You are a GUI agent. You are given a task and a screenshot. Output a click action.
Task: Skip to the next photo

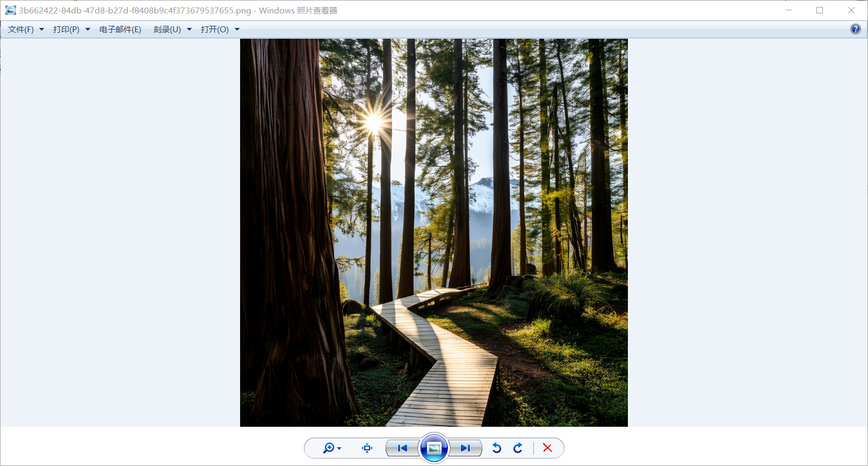coord(465,448)
